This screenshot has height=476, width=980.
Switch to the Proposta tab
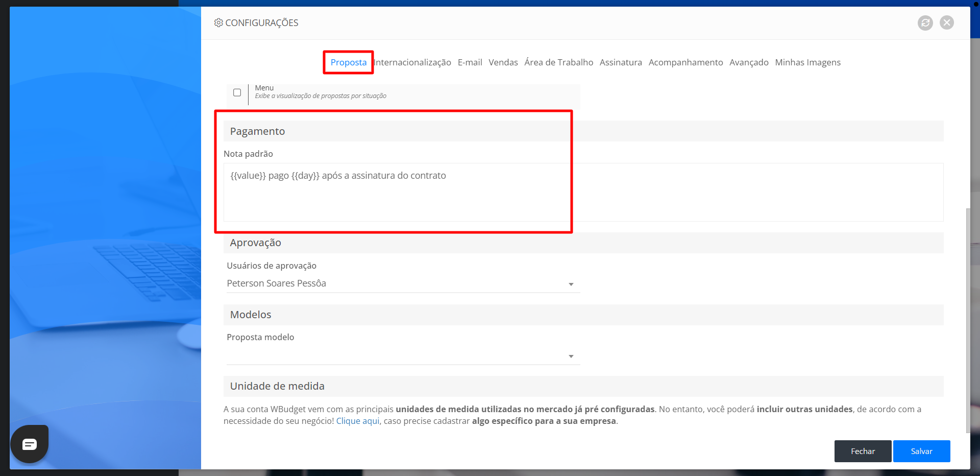(349, 62)
